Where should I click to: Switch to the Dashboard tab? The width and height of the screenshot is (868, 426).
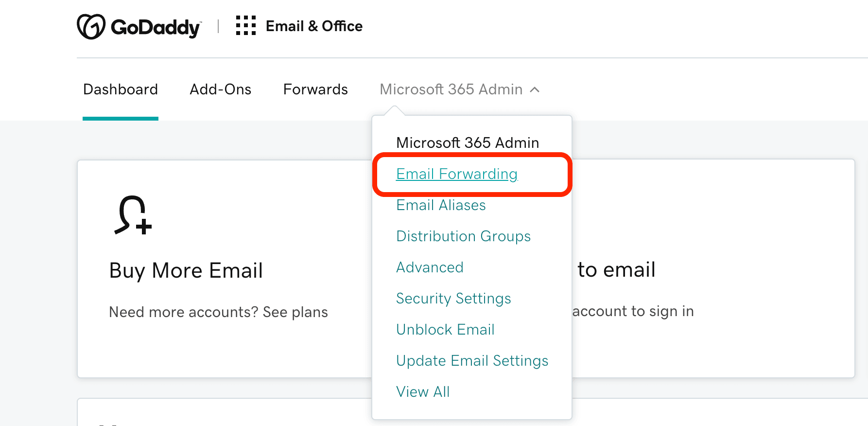pyautogui.click(x=121, y=89)
